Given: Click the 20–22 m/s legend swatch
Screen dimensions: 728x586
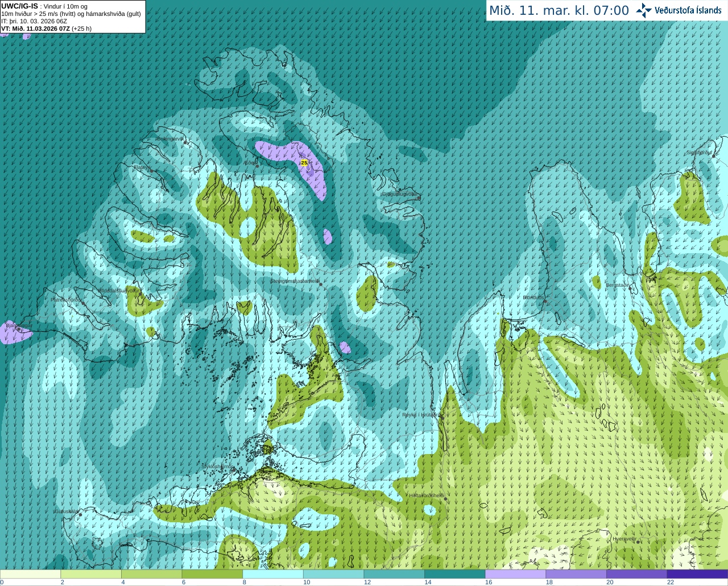Looking at the screenshot, I should [x=637, y=574].
